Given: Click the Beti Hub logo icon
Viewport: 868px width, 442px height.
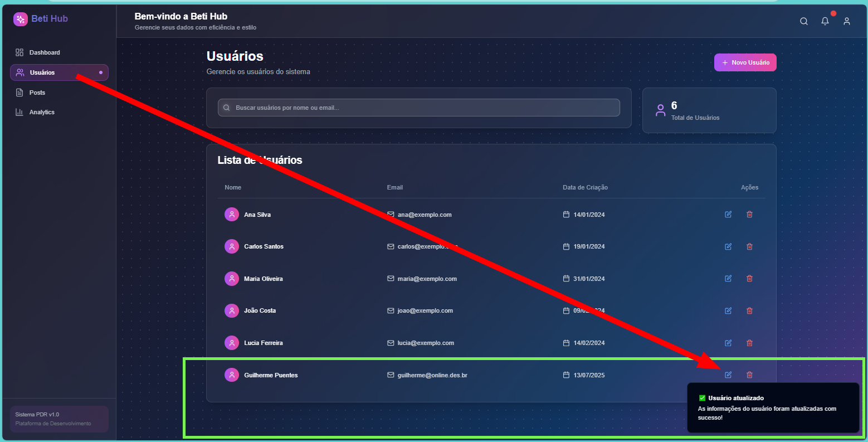Looking at the screenshot, I should 20,18.
